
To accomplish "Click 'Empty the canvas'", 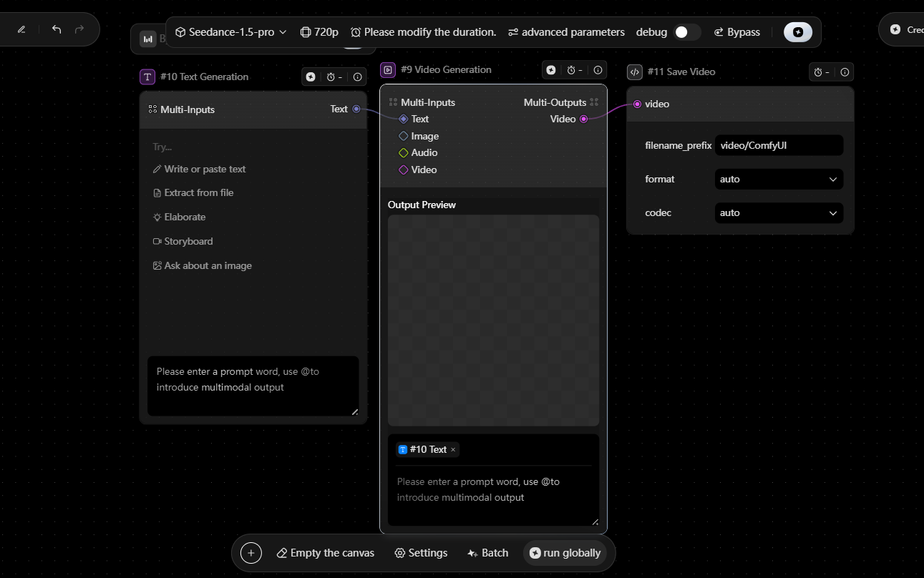I will pyautogui.click(x=326, y=553).
